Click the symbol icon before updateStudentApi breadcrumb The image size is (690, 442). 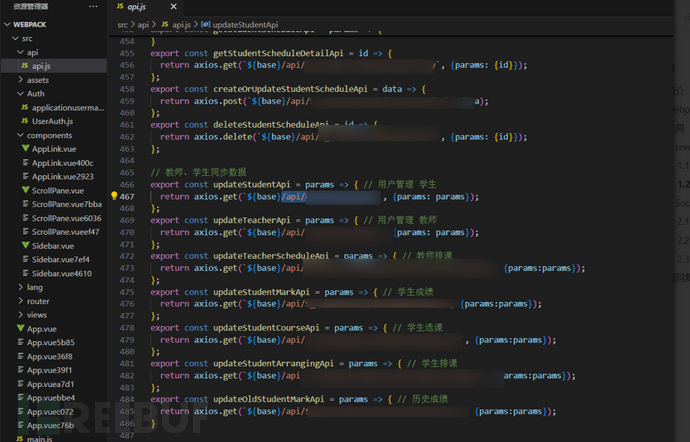point(205,23)
